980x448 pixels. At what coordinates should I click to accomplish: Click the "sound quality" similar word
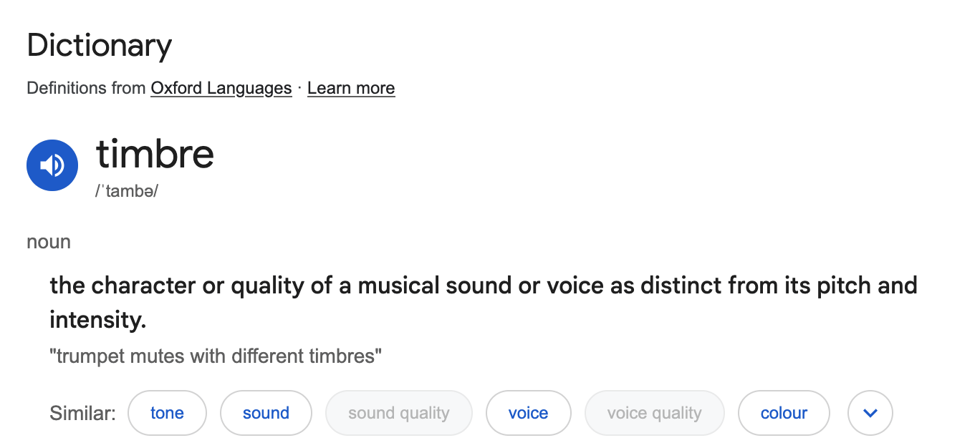[x=398, y=413]
